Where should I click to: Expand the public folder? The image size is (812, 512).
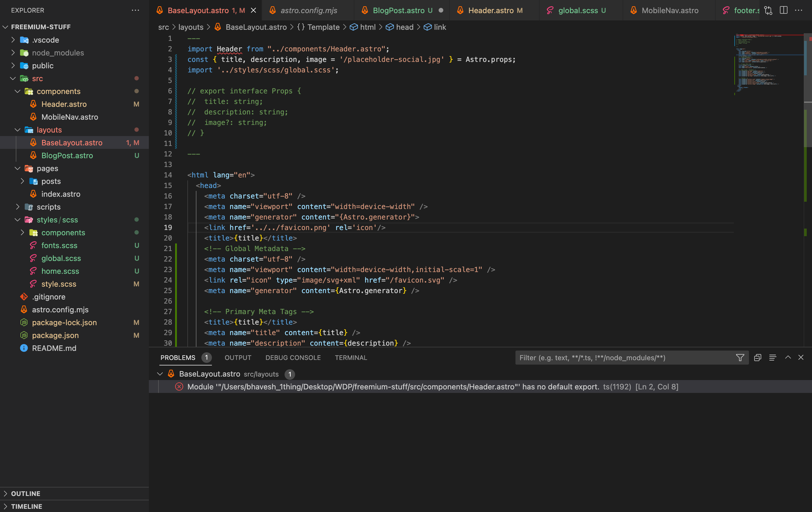pos(13,65)
